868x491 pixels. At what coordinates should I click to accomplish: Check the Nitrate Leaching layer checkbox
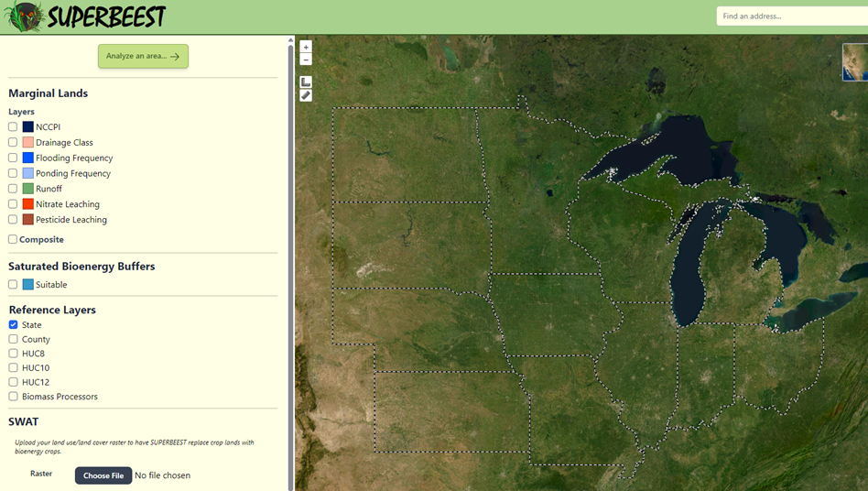[13, 204]
